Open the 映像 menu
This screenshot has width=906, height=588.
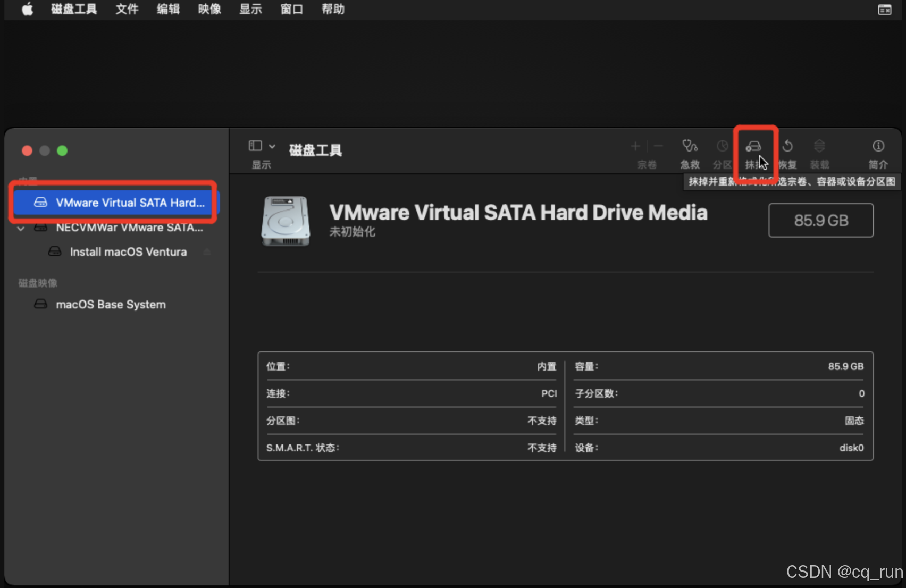[x=209, y=9]
